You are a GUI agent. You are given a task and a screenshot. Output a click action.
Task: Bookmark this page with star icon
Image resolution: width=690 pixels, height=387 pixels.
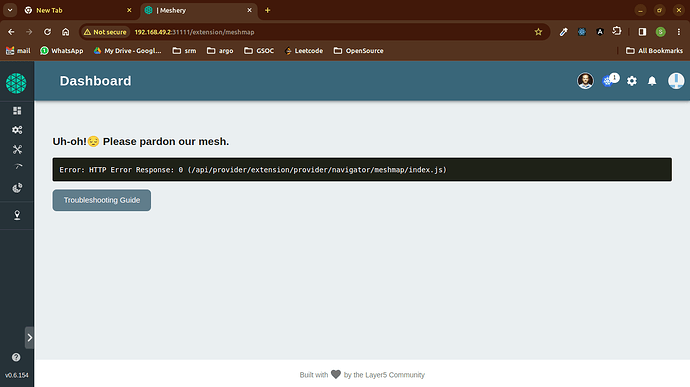click(538, 32)
